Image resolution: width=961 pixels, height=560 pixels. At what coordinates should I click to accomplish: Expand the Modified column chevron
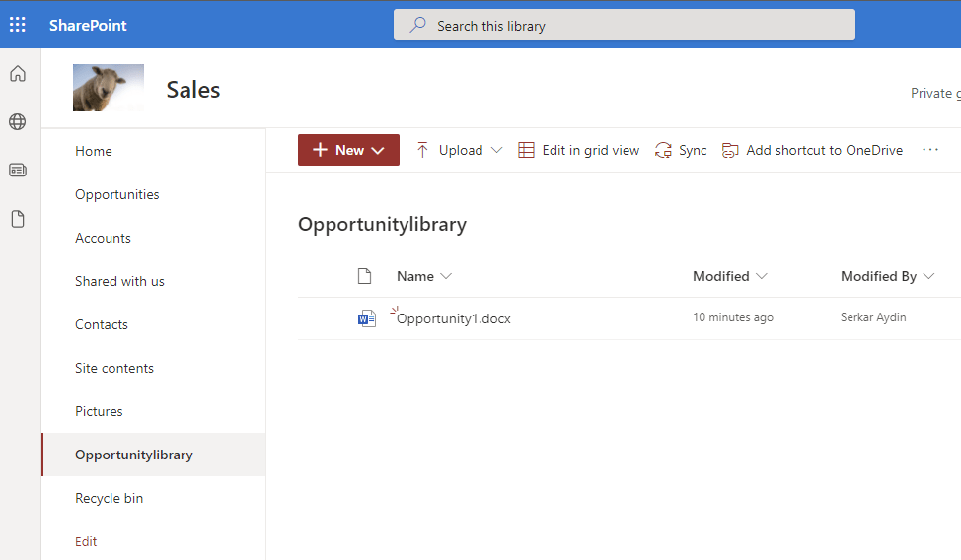[x=761, y=276]
